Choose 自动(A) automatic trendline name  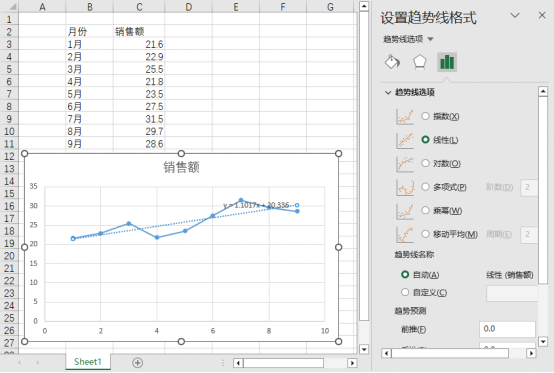405,274
